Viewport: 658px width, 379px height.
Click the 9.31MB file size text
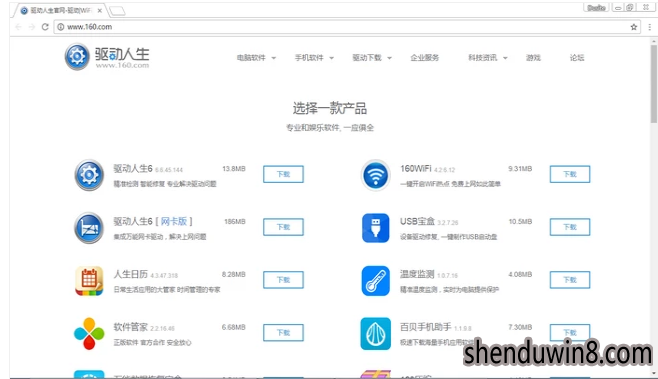point(520,169)
